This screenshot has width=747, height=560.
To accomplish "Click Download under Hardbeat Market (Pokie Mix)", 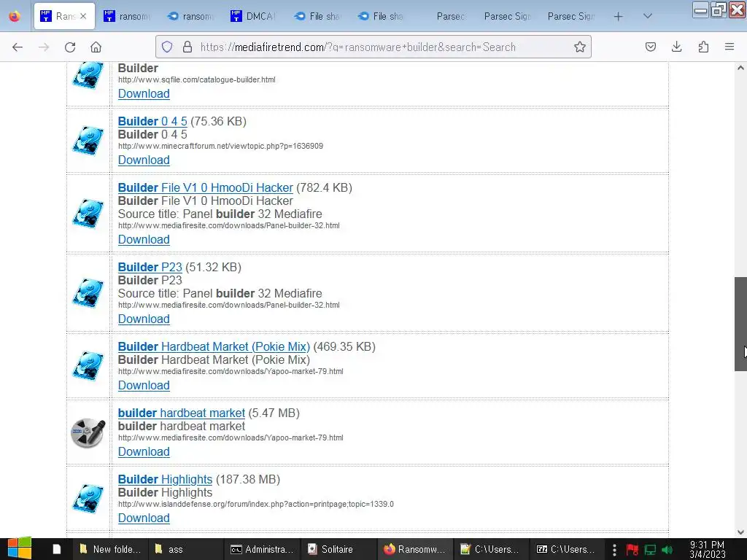I will point(144,385).
